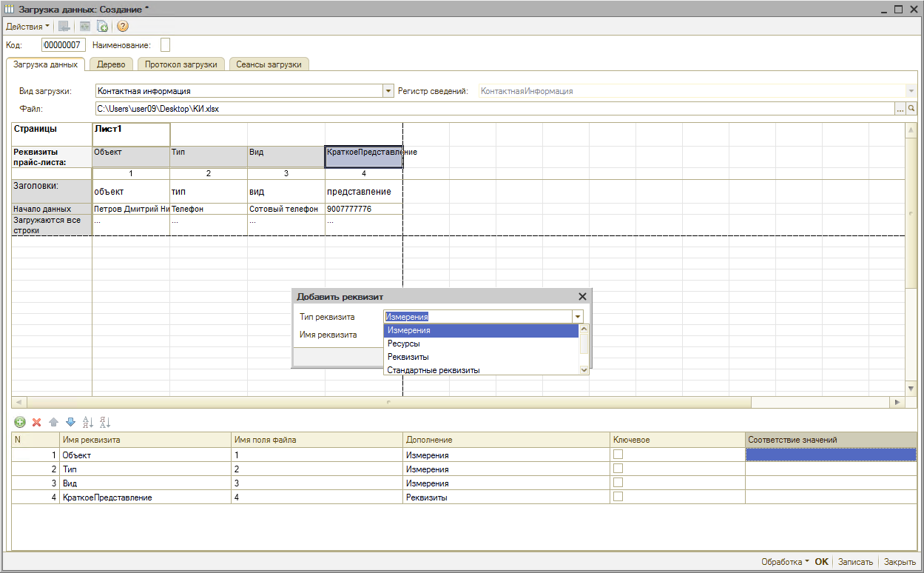Click the sort descending Я-А icon
This screenshot has height=573, width=924.
coord(104,422)
